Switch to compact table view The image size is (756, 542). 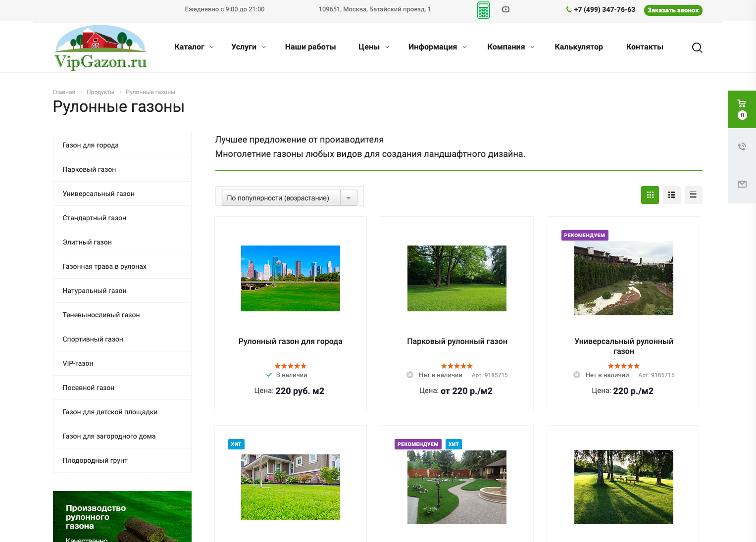click(693, 195)
